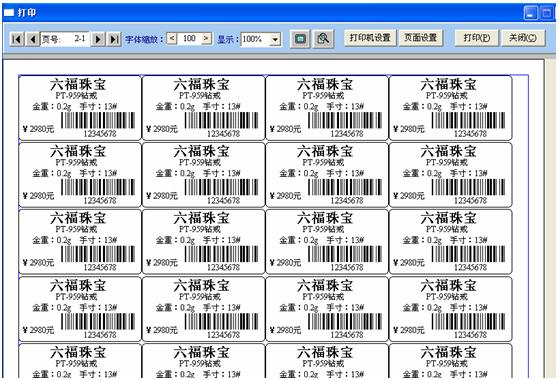
Task: Jump to the last page
Action: point(114,39)
